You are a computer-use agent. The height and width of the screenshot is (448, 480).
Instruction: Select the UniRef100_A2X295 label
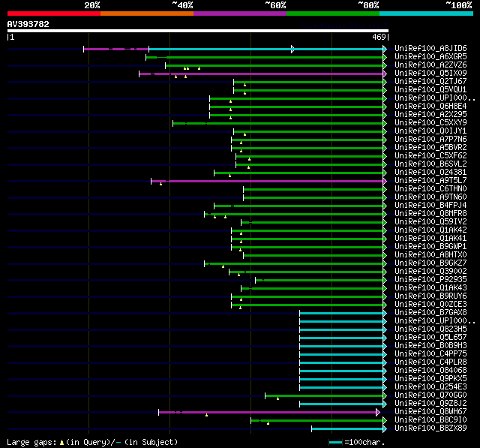click(x=430, y=115)
